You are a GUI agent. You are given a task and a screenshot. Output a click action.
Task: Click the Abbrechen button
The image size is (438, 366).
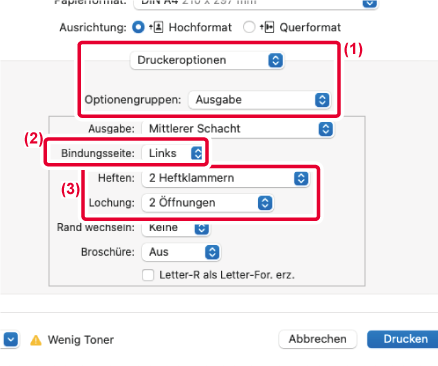coord(317,339)
